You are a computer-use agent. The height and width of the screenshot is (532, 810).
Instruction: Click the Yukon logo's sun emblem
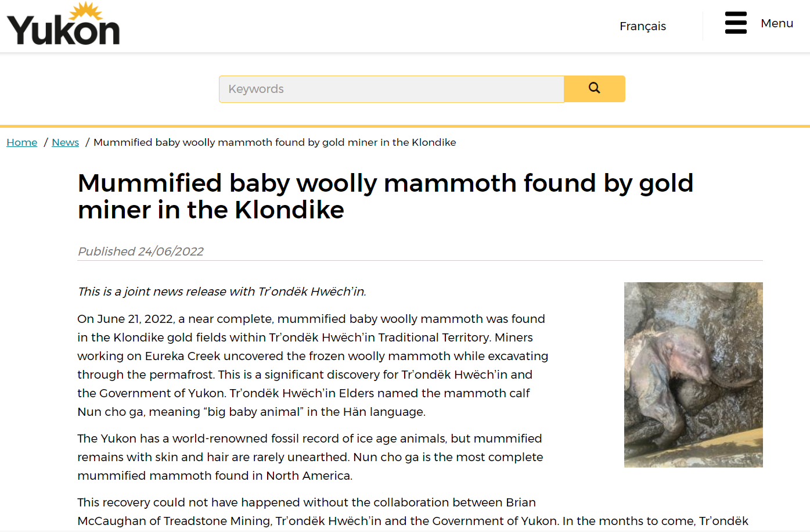click(86, 11)
